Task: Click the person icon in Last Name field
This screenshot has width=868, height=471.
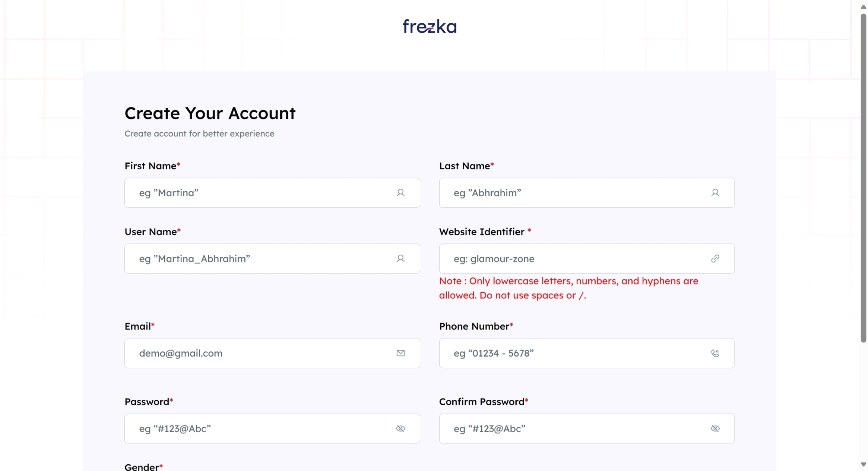Action: [x=715, y=193]
